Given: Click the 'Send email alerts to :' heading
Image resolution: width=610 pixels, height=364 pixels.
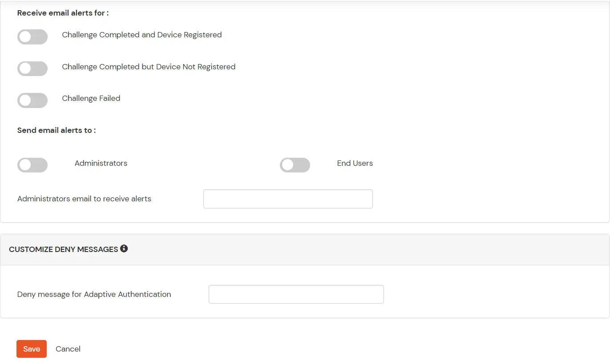Looking at the screenshot, I should tap(57, 130).
